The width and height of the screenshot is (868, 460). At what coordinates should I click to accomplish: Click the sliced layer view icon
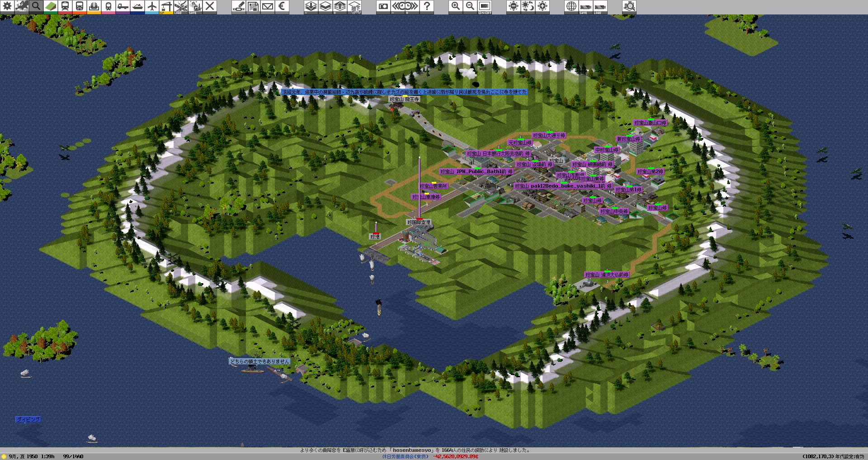coord(325,7)
